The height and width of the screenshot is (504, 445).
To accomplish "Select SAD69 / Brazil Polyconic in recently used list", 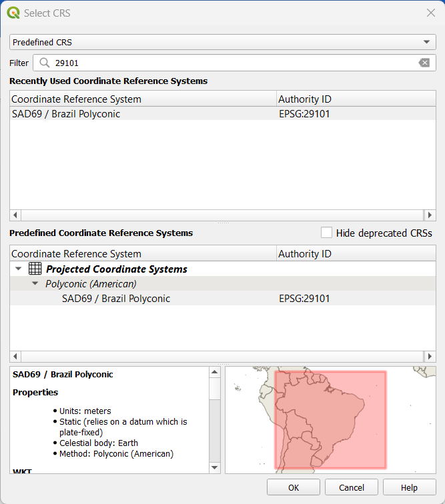I will click(67, 114).
